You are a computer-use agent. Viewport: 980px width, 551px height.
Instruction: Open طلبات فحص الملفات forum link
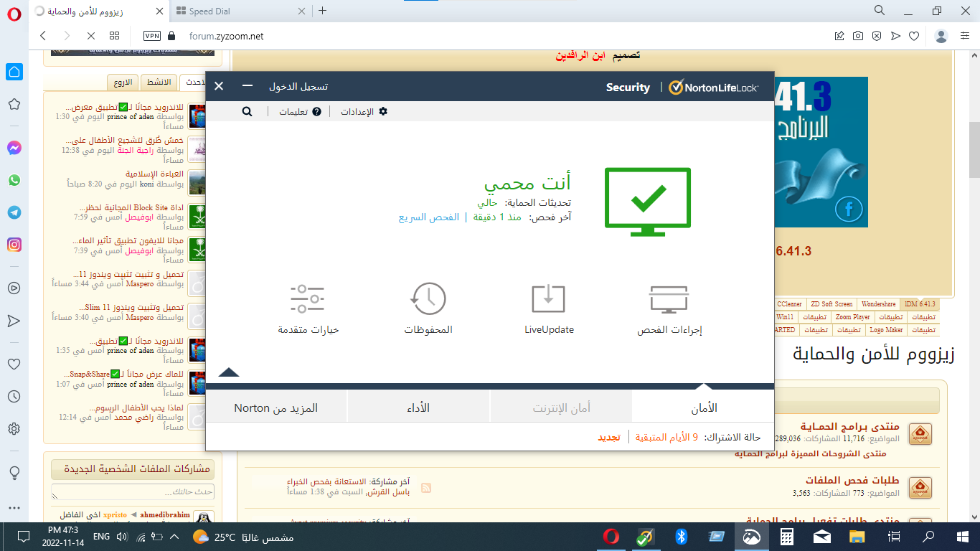pyautogui.click(x=853, y=481)
